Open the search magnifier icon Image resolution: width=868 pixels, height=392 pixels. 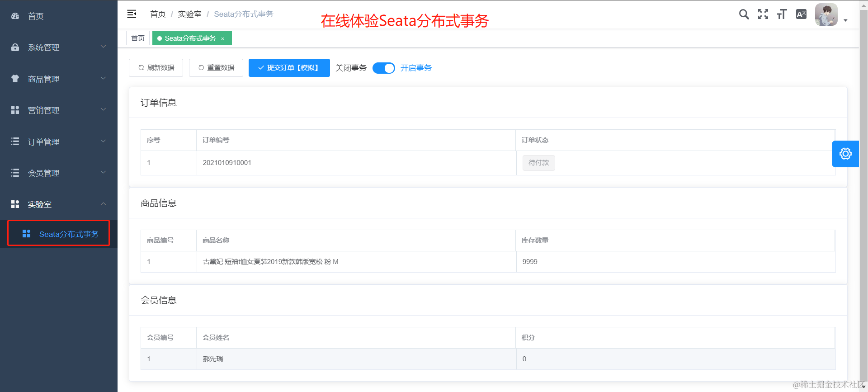(x=744, y=14)
